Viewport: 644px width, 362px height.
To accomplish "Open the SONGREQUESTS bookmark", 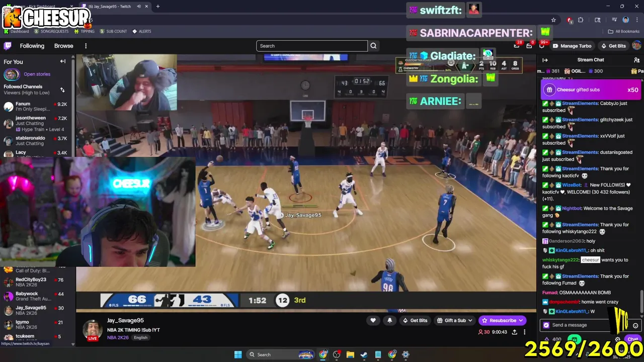I will (51, 31).
